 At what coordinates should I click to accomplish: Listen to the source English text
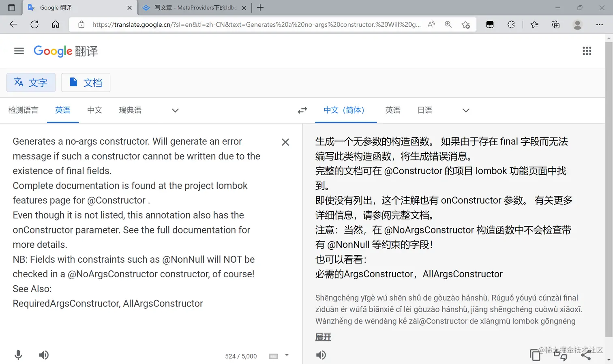(44, 355)
